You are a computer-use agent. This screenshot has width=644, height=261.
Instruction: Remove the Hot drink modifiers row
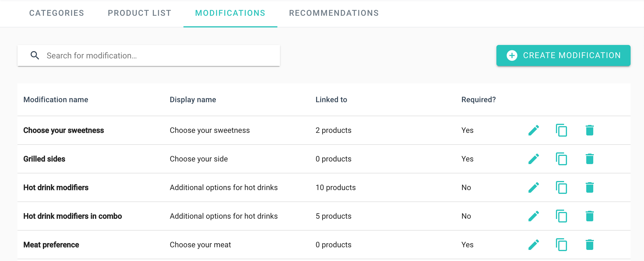[x=589, y=187]
